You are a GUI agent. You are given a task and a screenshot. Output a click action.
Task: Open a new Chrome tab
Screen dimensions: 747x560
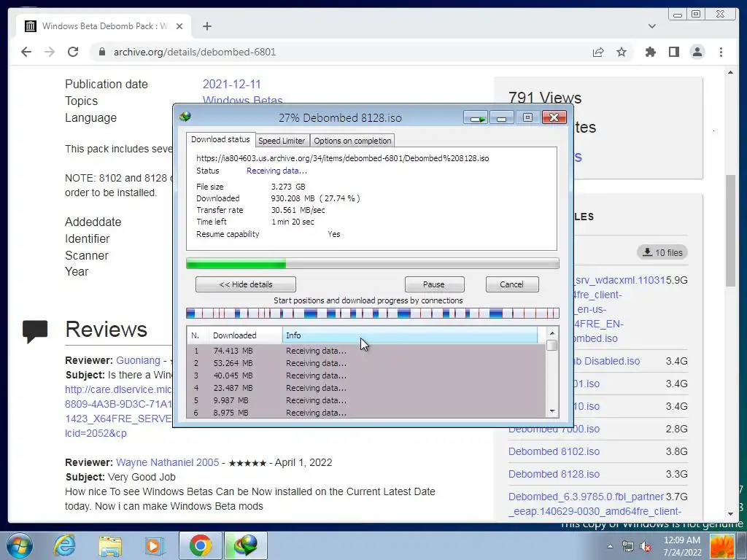click(x=206, y=26)
